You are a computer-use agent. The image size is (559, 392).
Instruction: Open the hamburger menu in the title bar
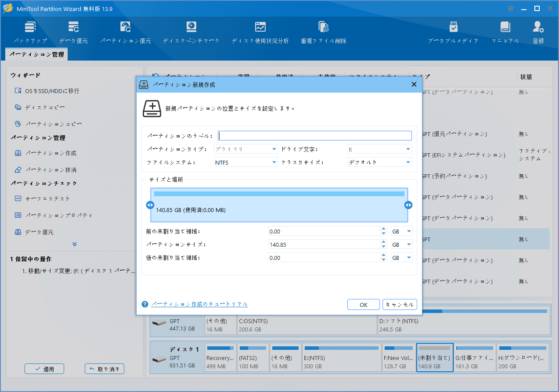point(511,8)
